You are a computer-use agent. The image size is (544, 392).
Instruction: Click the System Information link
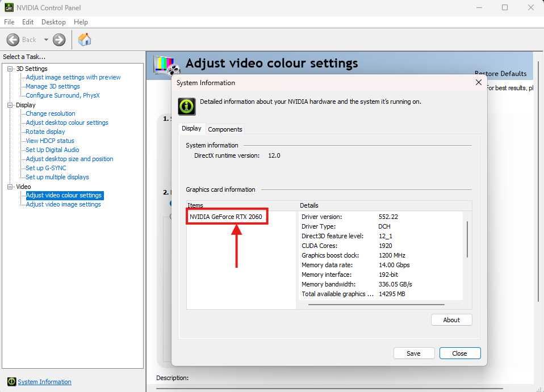click(44, 382)
